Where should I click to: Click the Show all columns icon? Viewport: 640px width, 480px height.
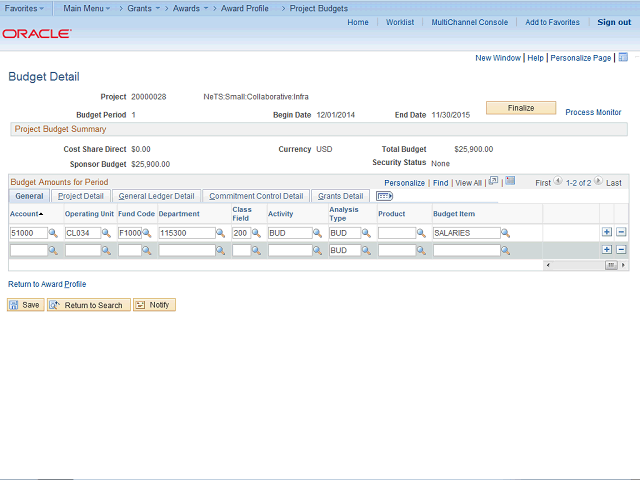point(384,196)
